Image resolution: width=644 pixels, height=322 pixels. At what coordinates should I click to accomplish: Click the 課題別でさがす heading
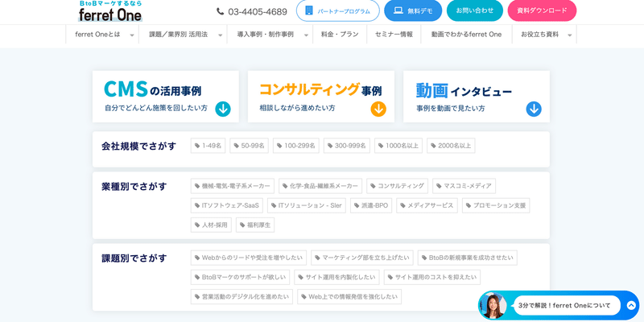point(134,258)
